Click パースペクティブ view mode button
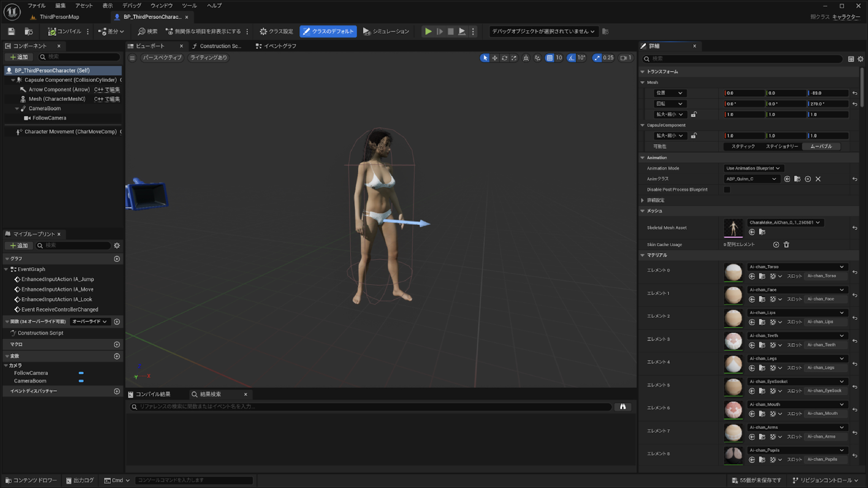The image size is (868, 488). coord(162,58)
